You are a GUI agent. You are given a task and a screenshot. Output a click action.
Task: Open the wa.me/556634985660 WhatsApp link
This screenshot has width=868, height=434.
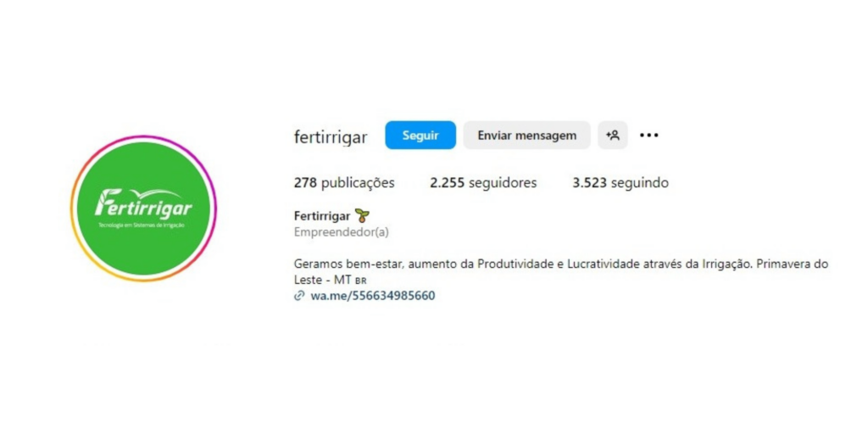373,296
